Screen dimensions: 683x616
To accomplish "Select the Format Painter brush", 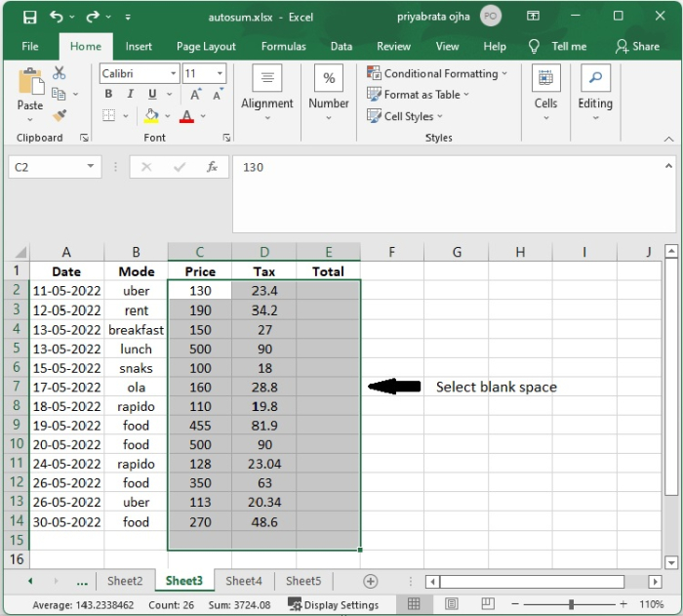I will pos(60,115).
